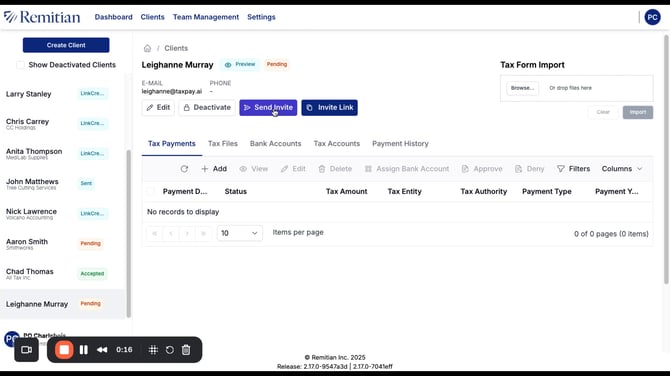670x376 pixels.
Task: Click the Preview eye badge
Action: click(x=240, y=65)
